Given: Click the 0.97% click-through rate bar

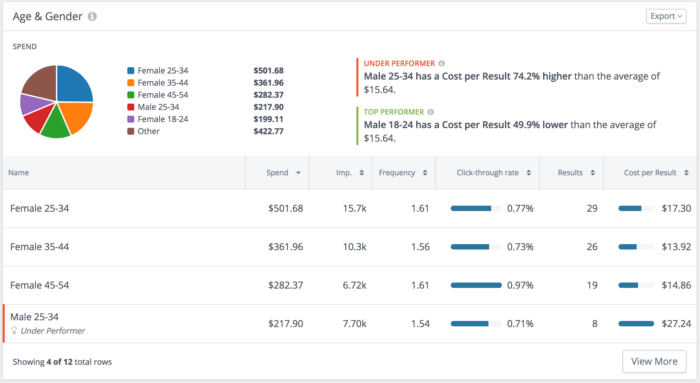Looking at the screenshot, I should (x=476, y=285).
